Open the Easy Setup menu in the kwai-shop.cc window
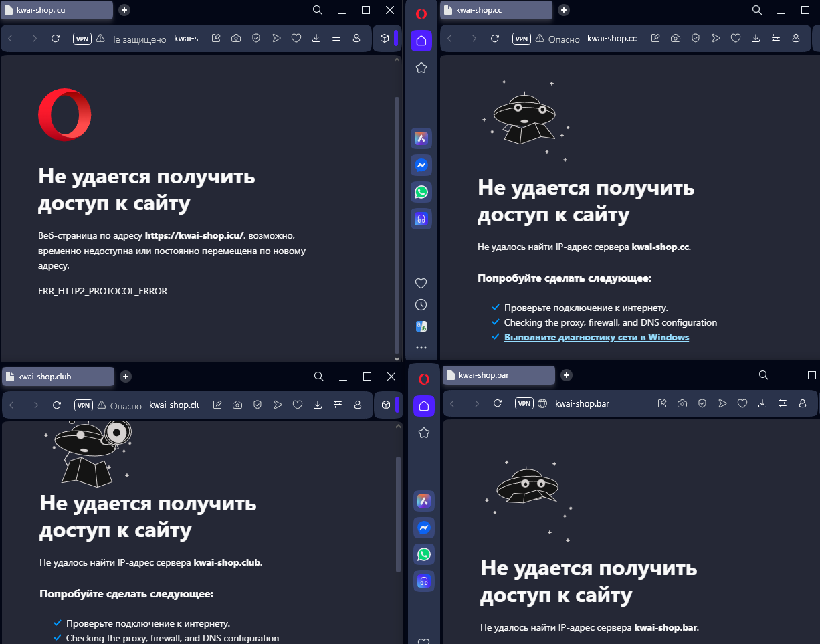The height and width of the screenshot is (644, 820). (776, 39)
